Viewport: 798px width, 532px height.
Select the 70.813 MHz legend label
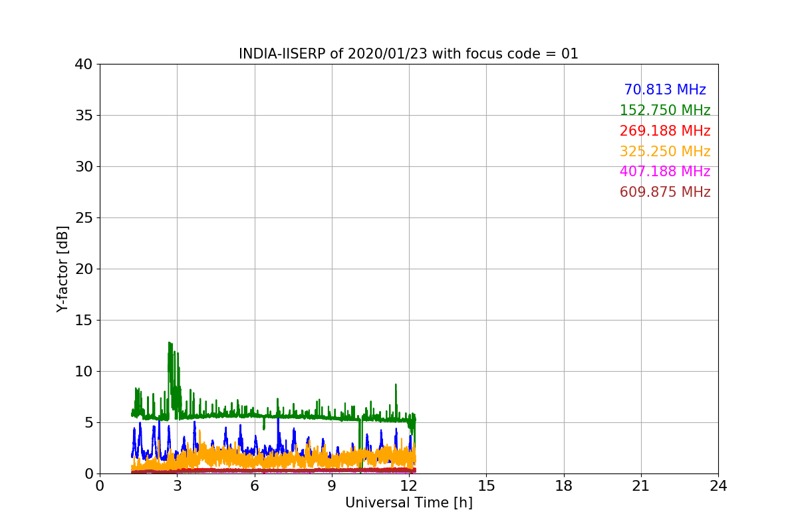point(665,90)
